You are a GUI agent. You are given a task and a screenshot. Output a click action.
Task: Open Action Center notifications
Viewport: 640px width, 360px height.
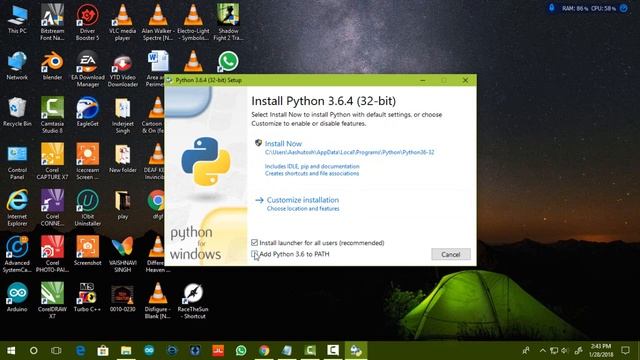(625, 350)
